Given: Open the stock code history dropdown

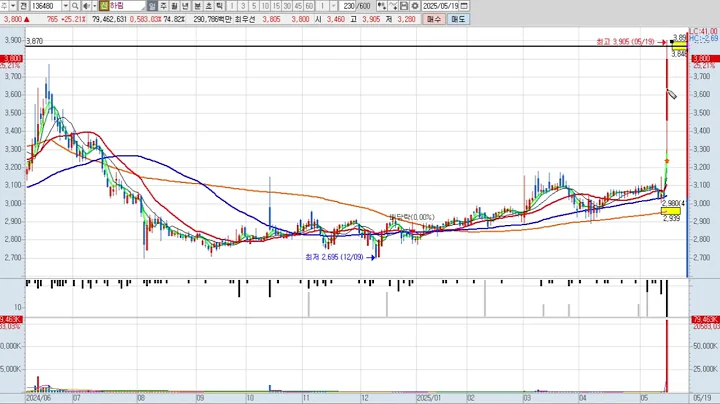Looking at the screenshot, I should click(x=66, y=6).
